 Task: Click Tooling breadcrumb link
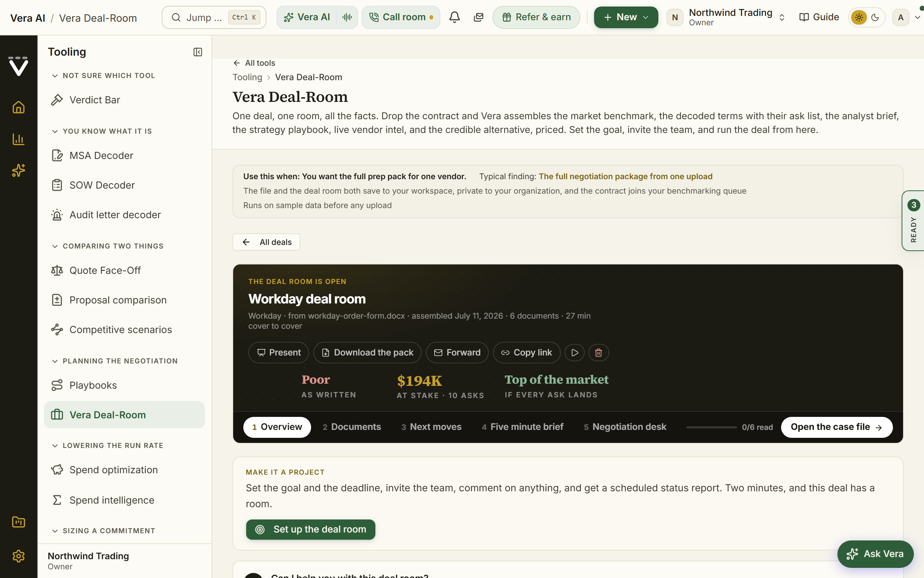247,77
